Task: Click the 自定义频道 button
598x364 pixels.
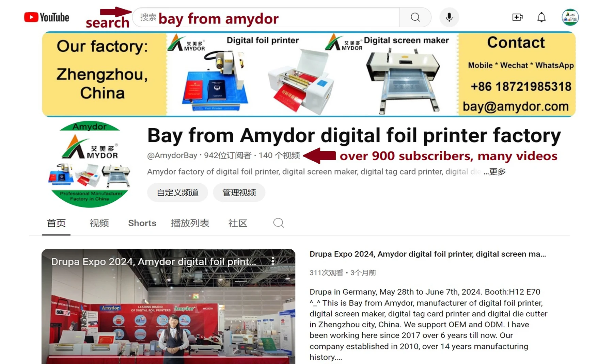Action: 177,193
